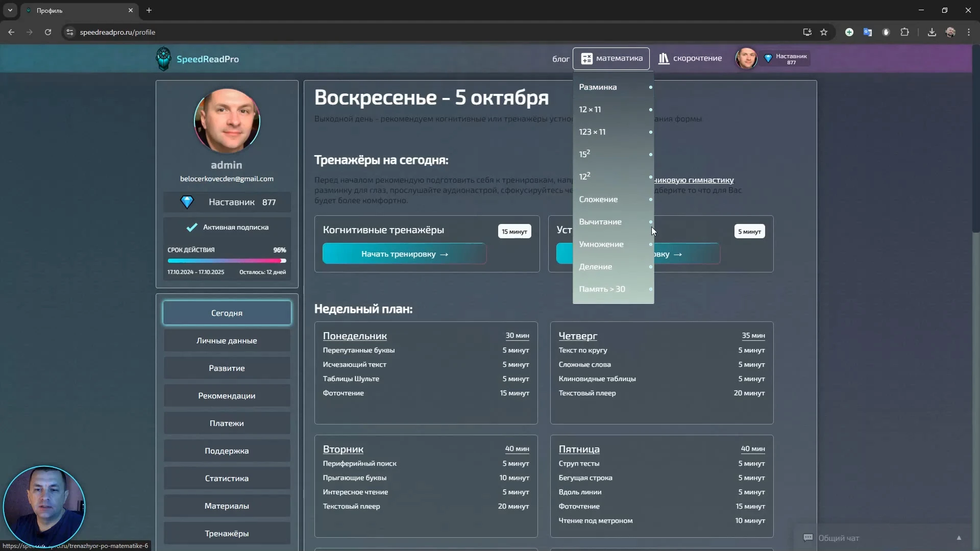The height and width of the screenshot is (551, 980).
Task: Click the gymnastics link in the trainers intro
Action: pos(694,180)
